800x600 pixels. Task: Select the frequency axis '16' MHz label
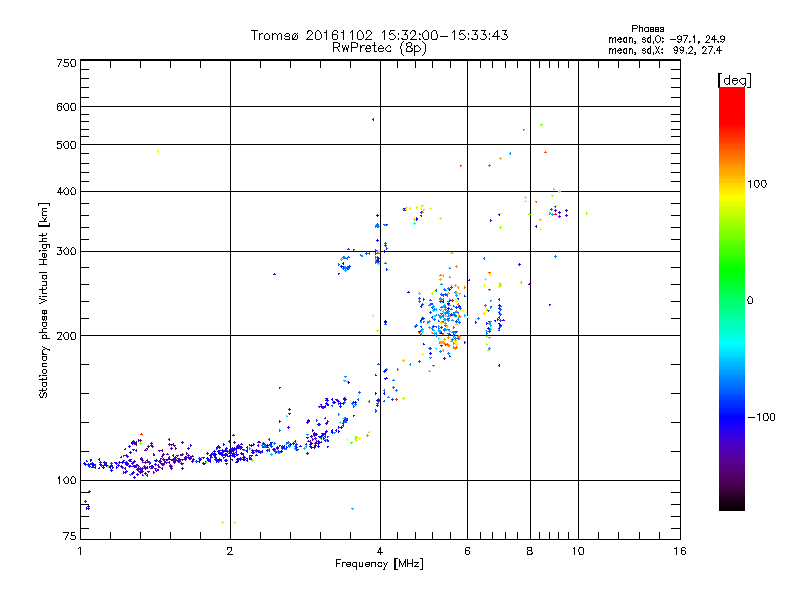point(680,551)
